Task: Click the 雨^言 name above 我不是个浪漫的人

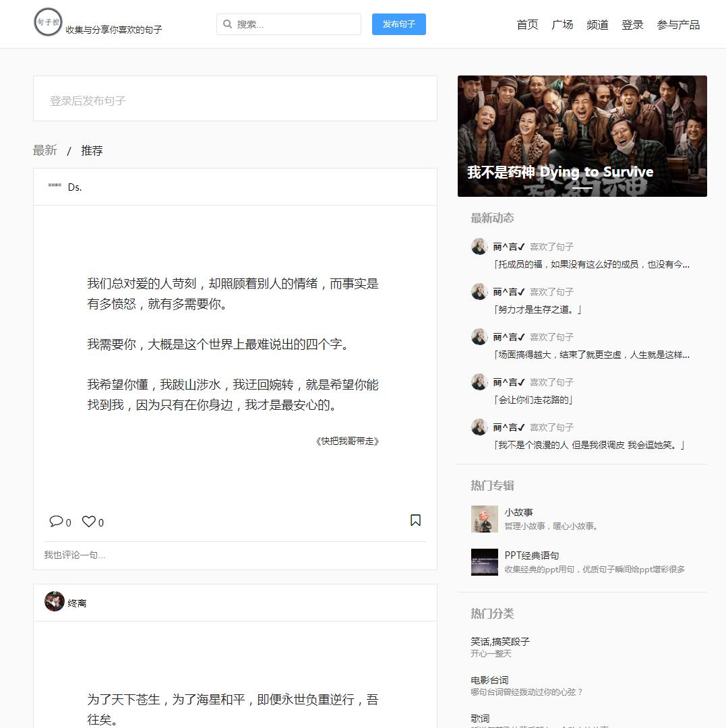Action: (x=509, y=427)
